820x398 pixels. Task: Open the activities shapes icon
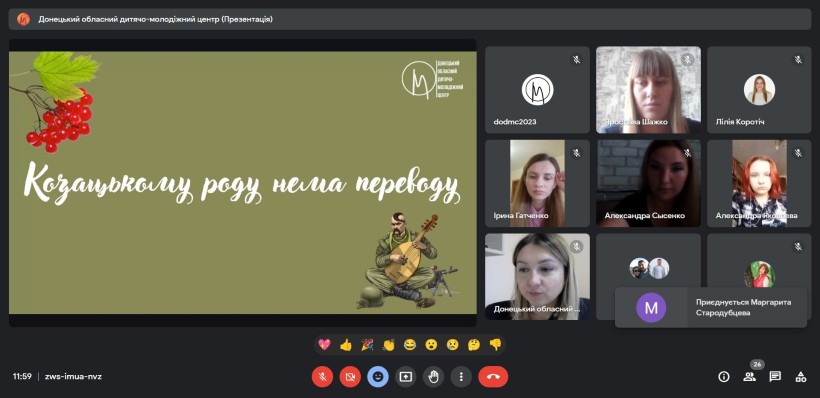coord(801,377)
